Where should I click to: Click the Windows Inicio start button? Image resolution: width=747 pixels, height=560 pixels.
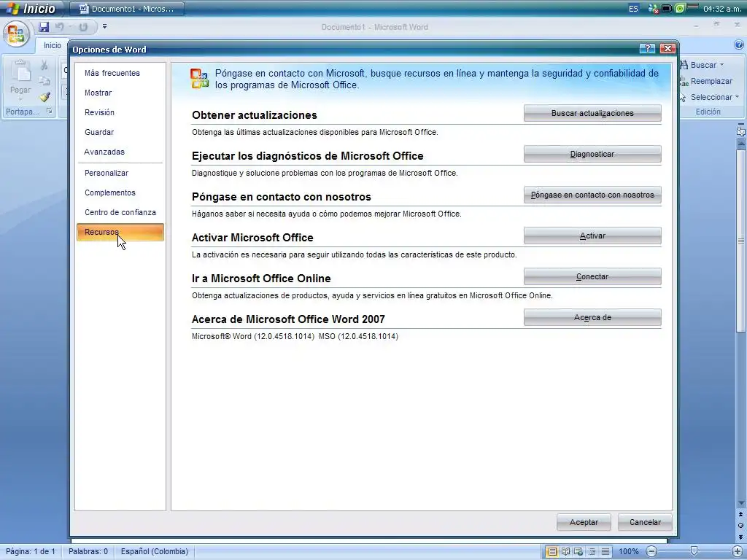pos(31,9)
